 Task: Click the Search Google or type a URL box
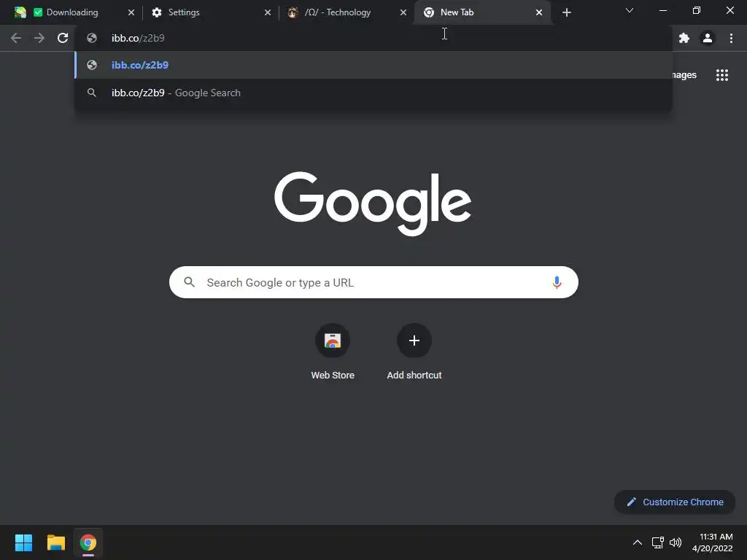coord(373,282)
